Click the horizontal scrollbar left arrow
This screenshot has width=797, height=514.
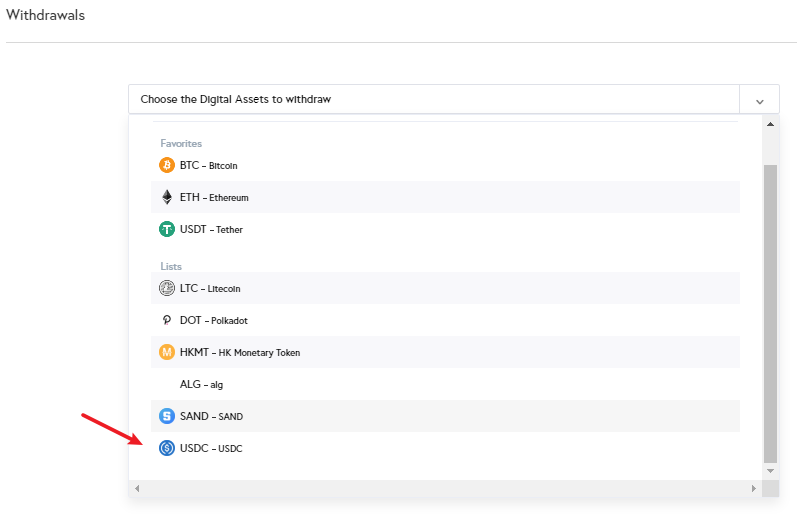137,489
